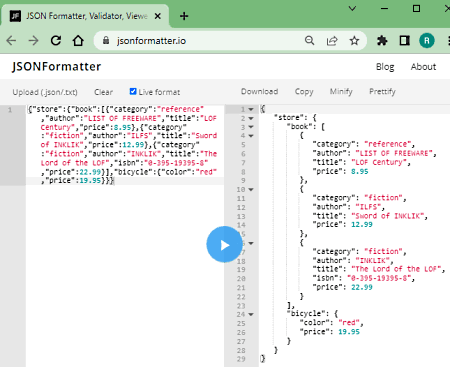Go to browser home page icon
The image size is (450, 367).
[78, 41]
